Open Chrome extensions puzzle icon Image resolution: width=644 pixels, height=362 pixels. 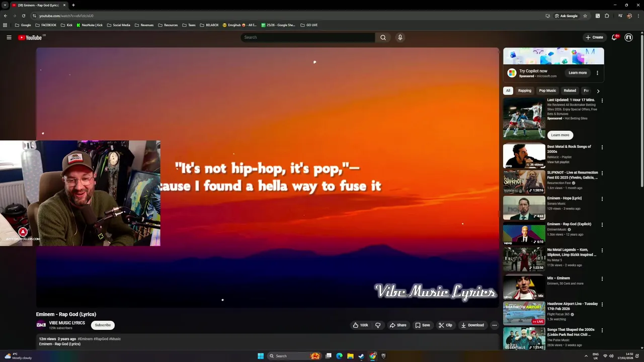(607, 16)
